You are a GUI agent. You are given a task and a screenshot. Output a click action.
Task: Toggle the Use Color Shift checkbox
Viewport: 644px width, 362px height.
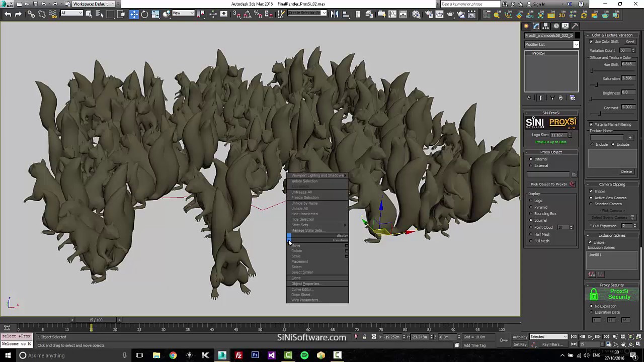point(591,42)
